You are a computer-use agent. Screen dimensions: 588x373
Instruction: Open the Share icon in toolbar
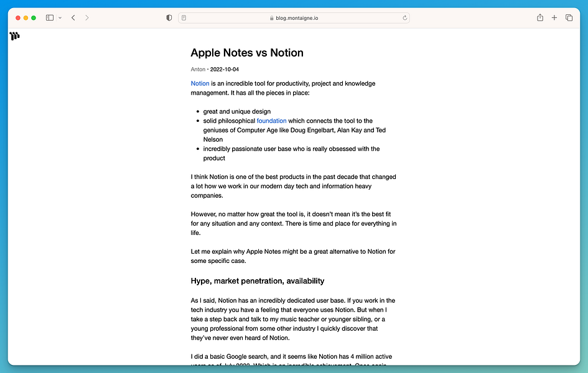tap(540, 17)
